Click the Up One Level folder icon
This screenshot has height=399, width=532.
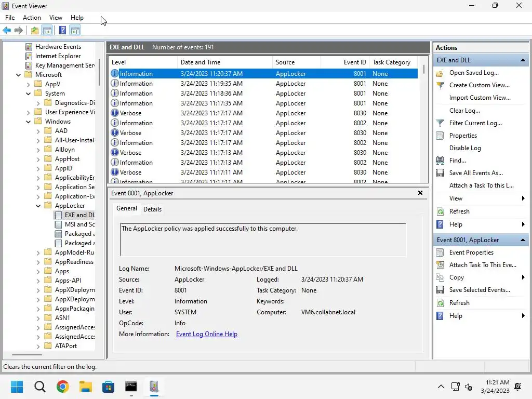[x=35, y=31]
